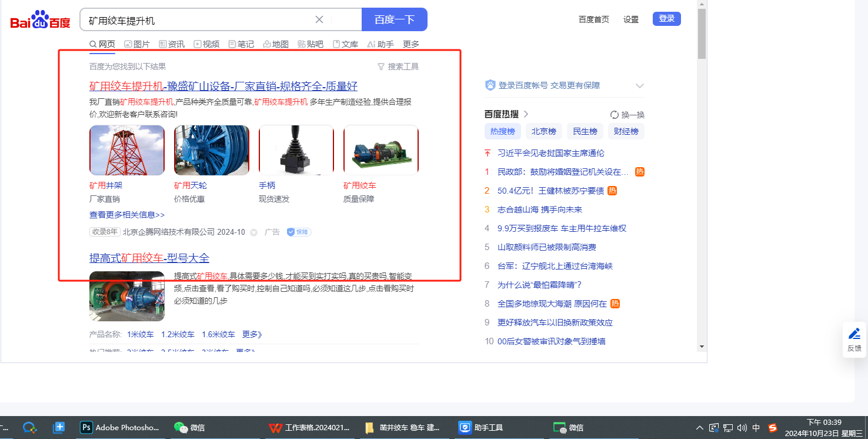
Task: Expand the 更多 search categories
Action: 411,44
